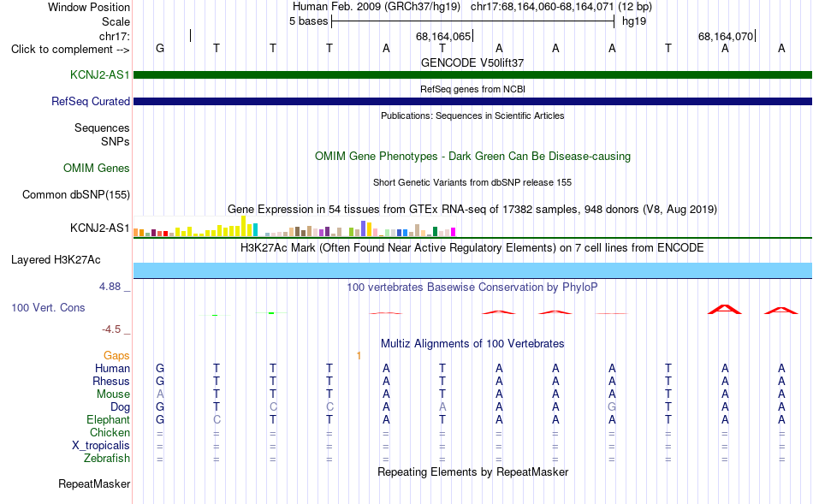Click the Zebrafish species label
The width and height of the screenshot is (813, 504).
[x=107, y=459]
